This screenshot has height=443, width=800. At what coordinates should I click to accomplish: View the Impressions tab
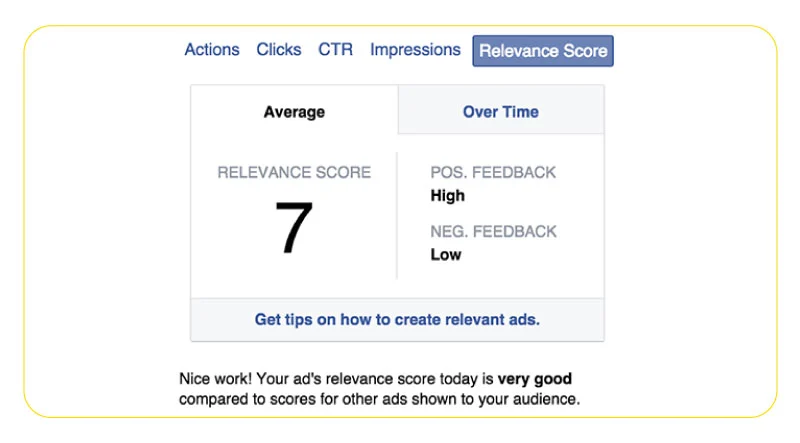click(x=415, y=50)
